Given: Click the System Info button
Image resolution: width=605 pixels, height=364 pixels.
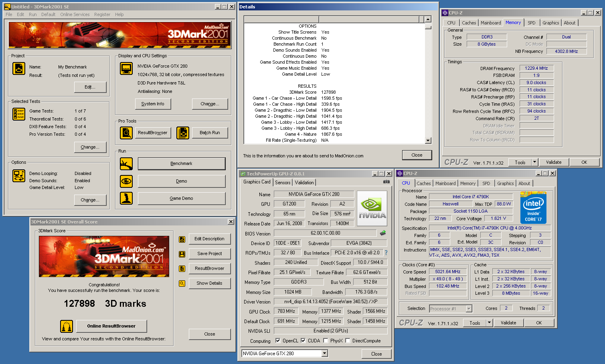Looking at the screenshot, I should [153, 104].
